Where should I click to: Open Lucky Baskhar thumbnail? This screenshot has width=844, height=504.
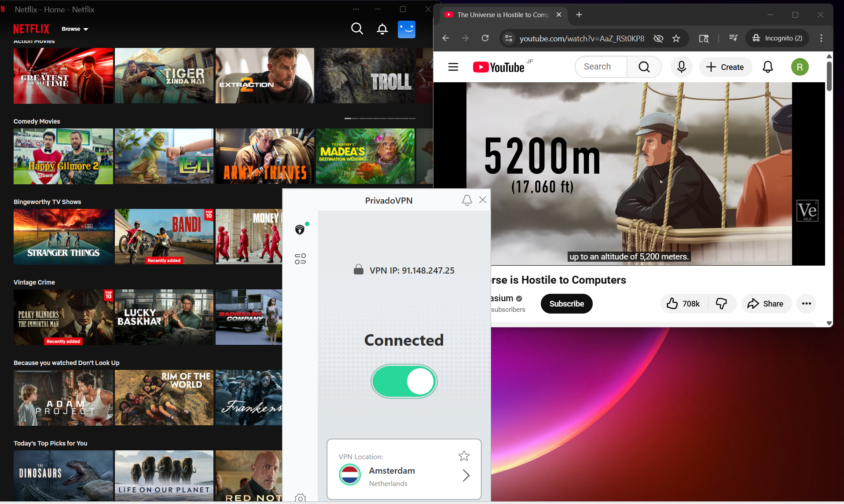point(164,317)
